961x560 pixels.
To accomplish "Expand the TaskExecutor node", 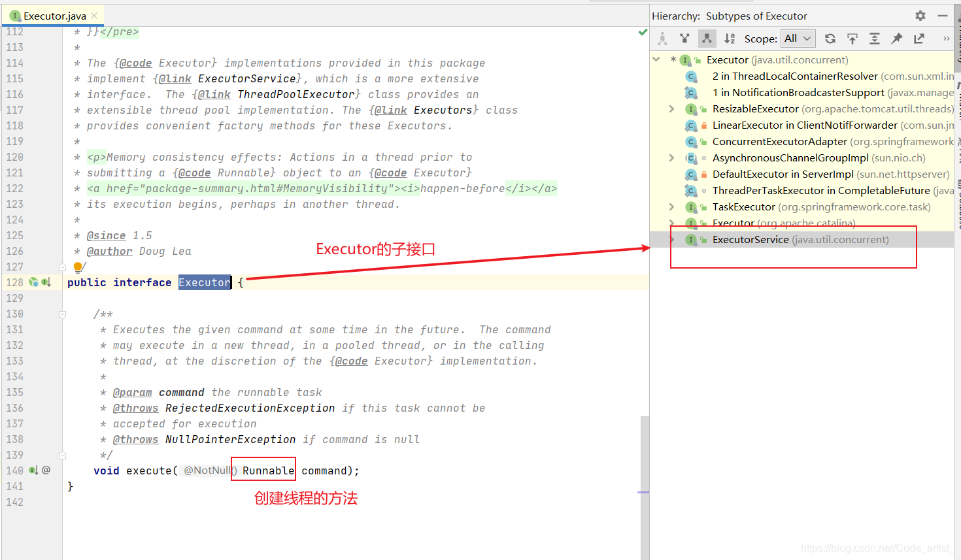I will pos(671,206).
